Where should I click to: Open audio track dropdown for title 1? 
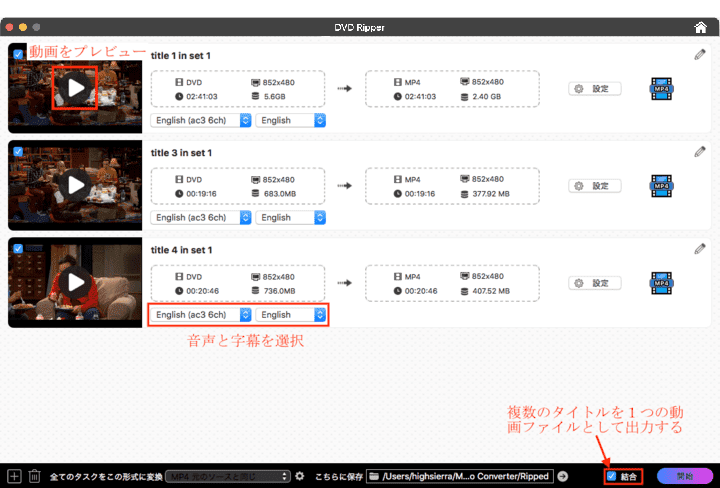point(201,120)
